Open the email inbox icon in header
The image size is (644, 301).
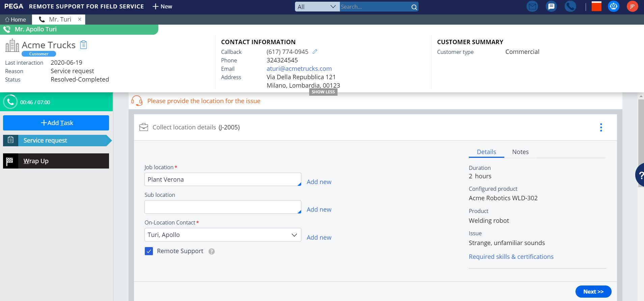532,6
